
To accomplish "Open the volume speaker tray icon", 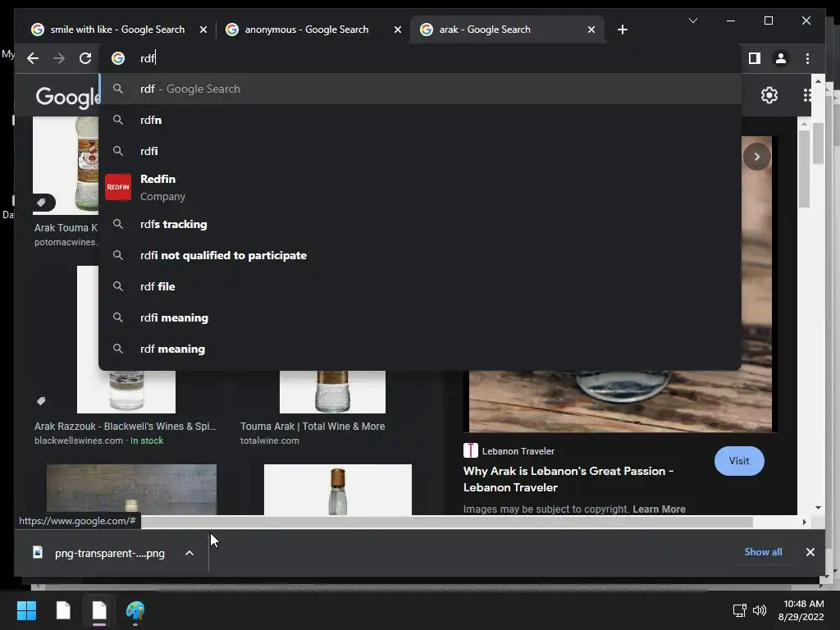I will (x=759, y=610).
